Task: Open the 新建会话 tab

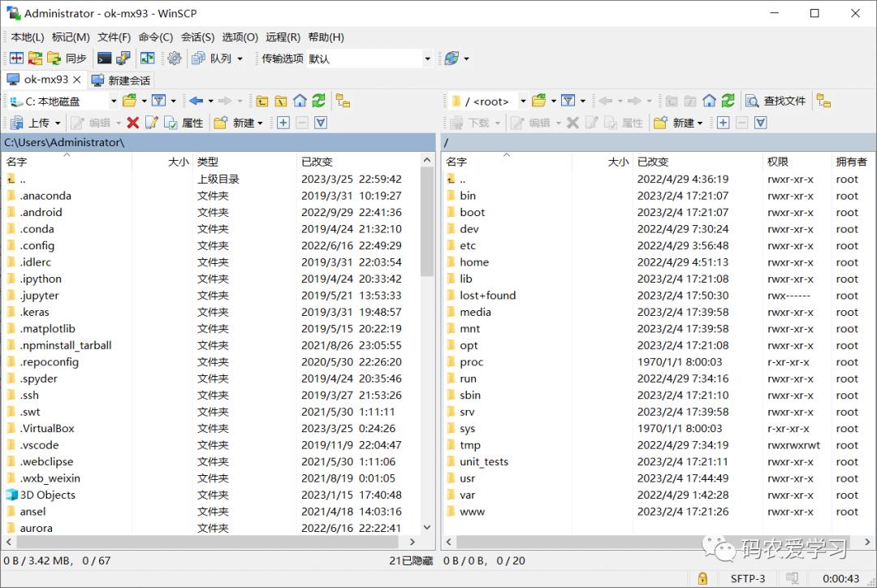Action: pos(121,80)
